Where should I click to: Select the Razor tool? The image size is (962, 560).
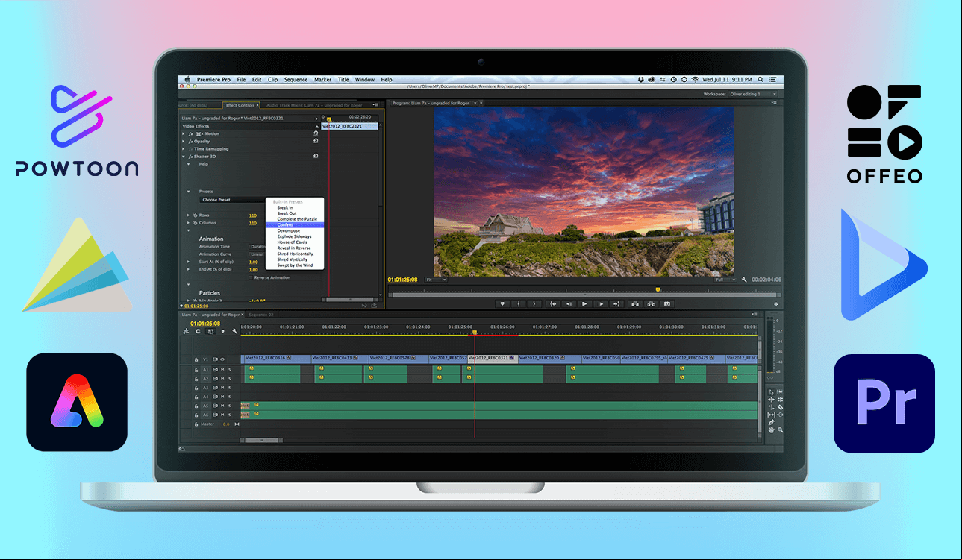point(781,407)
